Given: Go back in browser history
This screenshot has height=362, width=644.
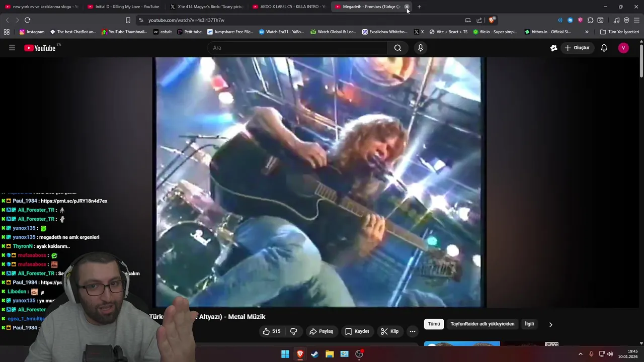Looking at the screenshot, I should click(7, 20).
